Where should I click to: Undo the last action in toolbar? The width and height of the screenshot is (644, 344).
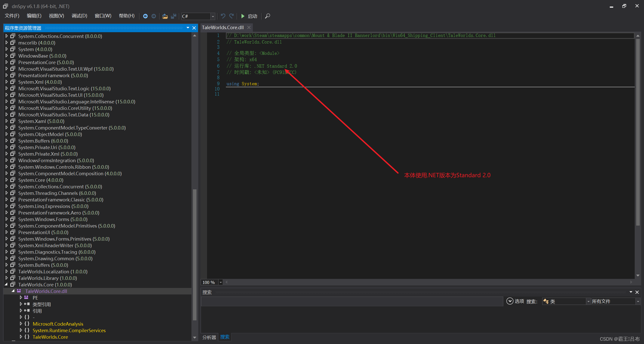click(x=223, y=16)
